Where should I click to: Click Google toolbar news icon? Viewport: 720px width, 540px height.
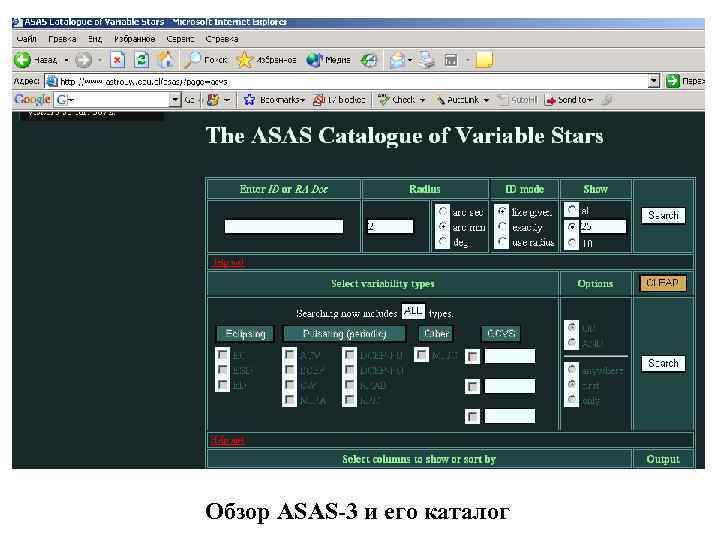(213, 100)
